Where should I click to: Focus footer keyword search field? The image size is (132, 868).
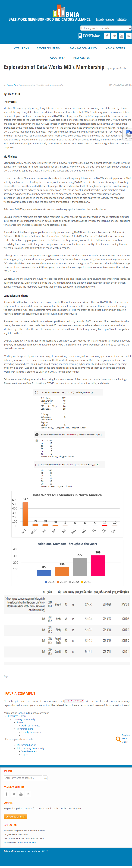click(x=23, y=778)
